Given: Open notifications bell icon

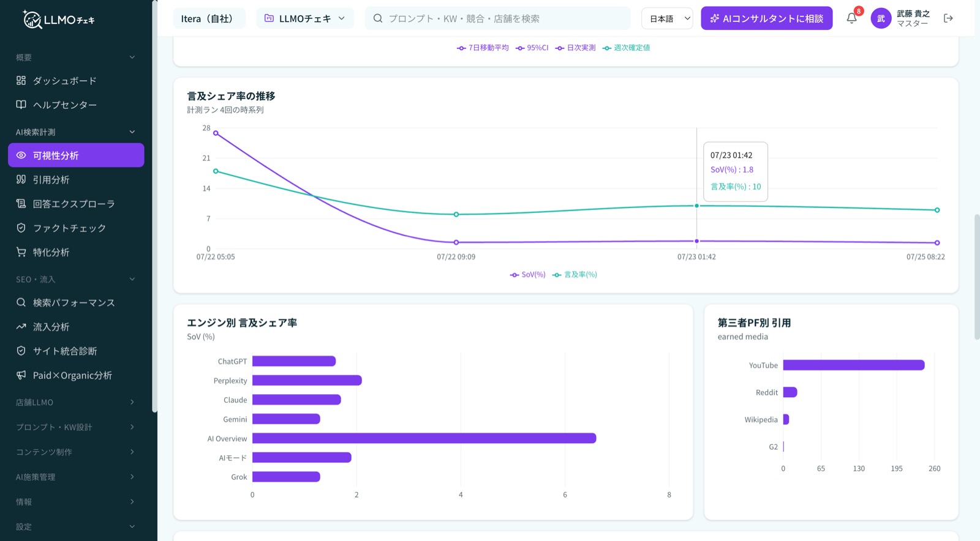Looking at the screenshot, I should (x=851, y=18).
